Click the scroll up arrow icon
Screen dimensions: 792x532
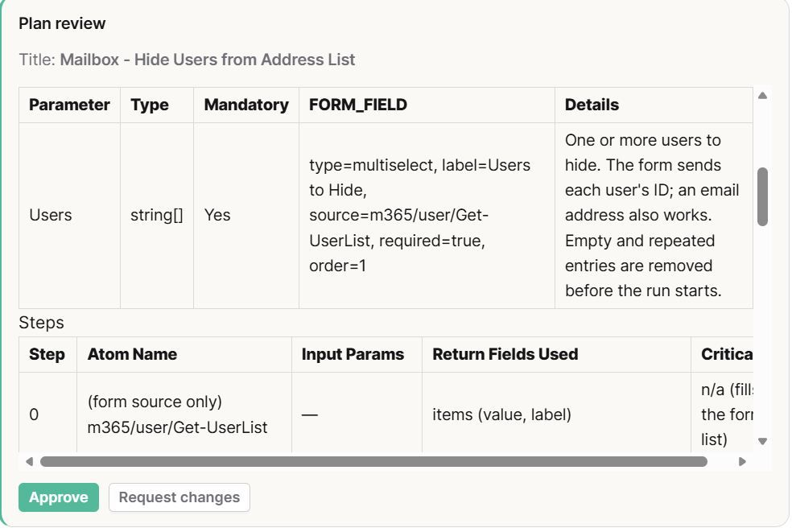(763, 96)
